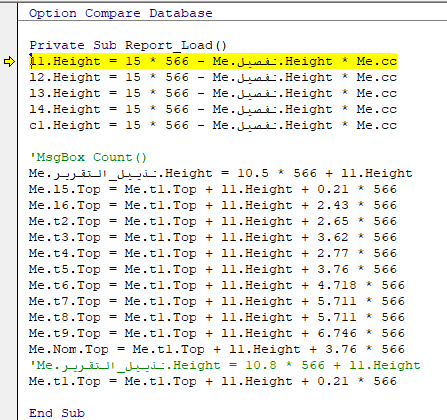
Task: Click the green commented 10.8 Height line
Action: point(225,365)
